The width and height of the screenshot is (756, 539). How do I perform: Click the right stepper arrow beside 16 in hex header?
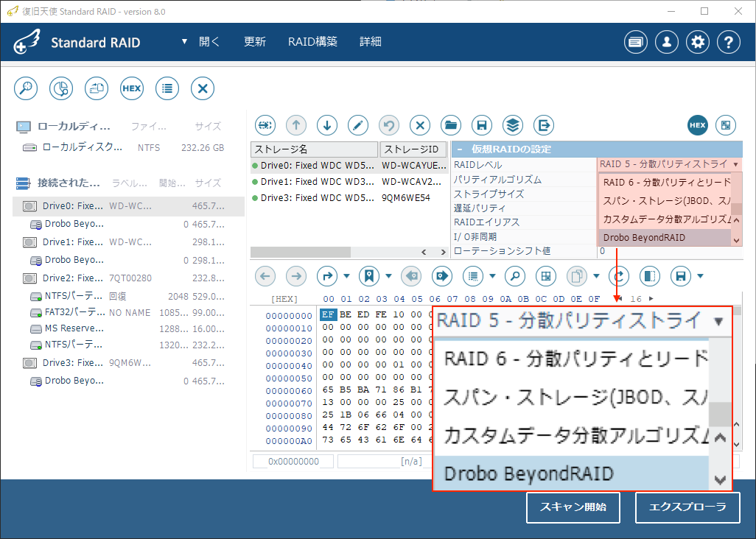[x=651, y=299]
